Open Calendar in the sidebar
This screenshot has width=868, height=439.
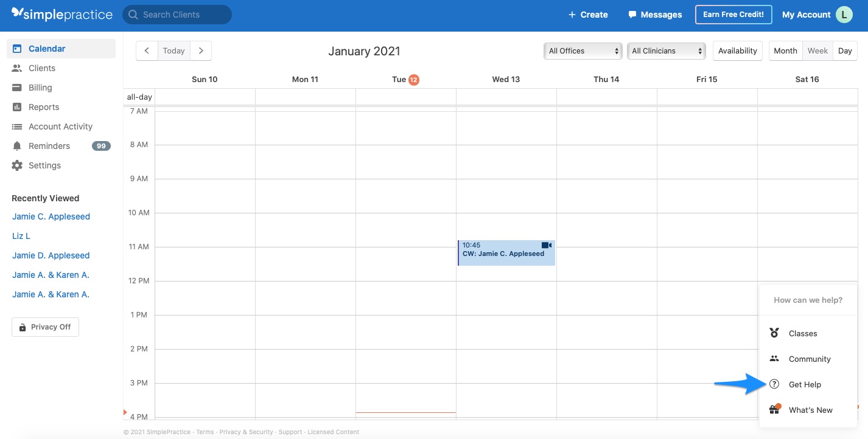tap(61, 49)
